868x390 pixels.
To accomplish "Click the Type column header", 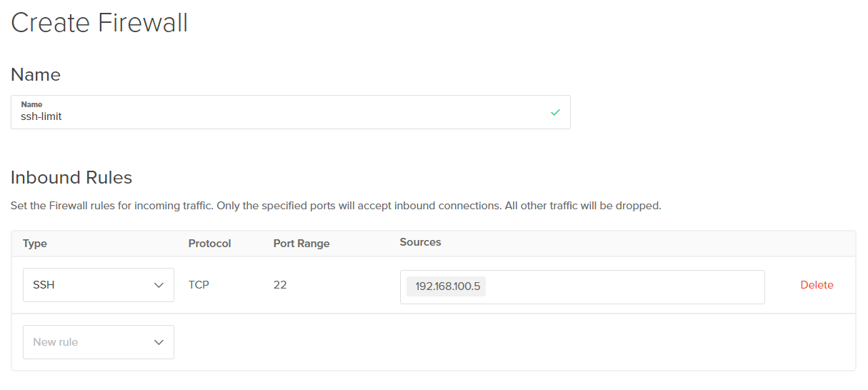I will (x=35, y=244).
